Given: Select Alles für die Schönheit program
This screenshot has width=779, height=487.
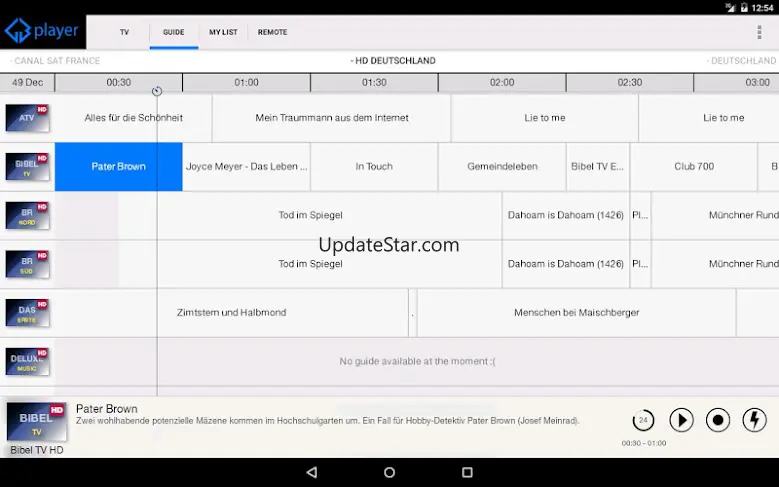Looking at the screenshot, I should (x=133, y=118).
